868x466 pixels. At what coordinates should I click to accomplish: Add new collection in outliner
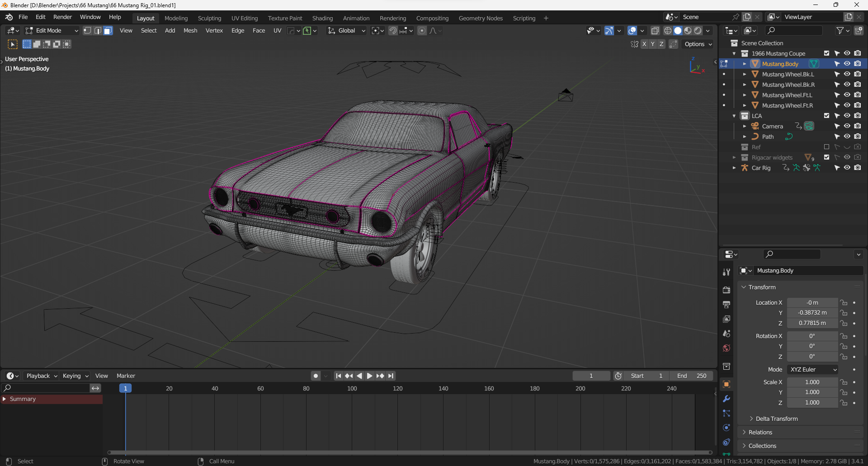(x=859, y=31)
